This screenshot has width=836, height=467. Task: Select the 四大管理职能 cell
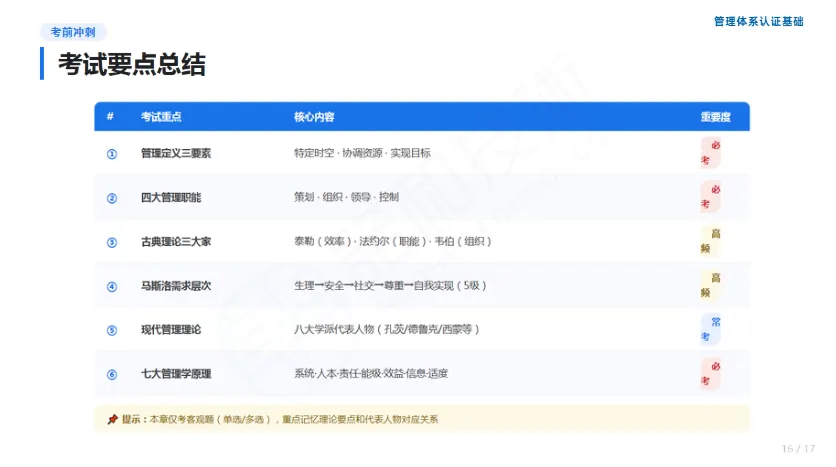tap(171, 198)
